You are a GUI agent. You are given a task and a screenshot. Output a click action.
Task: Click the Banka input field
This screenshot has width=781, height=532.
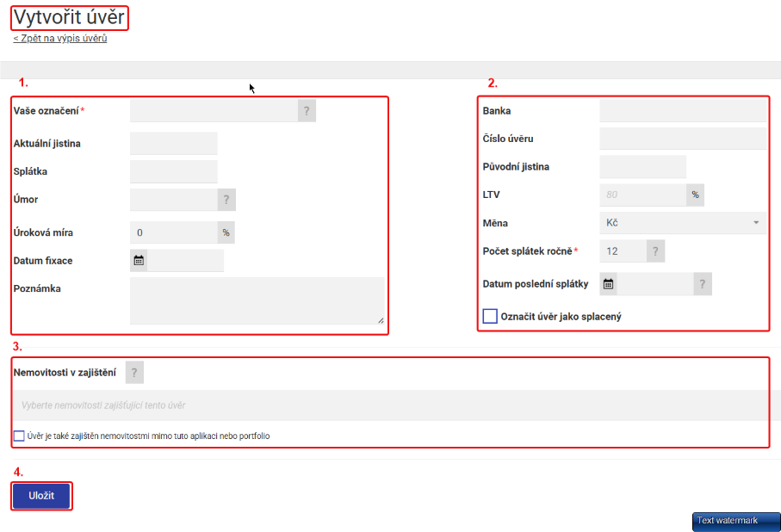682,110
